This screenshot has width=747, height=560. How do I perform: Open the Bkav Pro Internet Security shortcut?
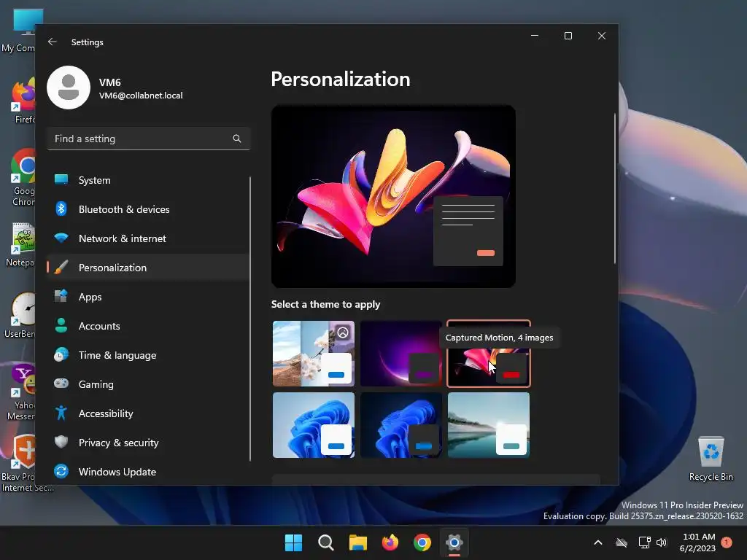pyautogui.click(x=23, y=463)
